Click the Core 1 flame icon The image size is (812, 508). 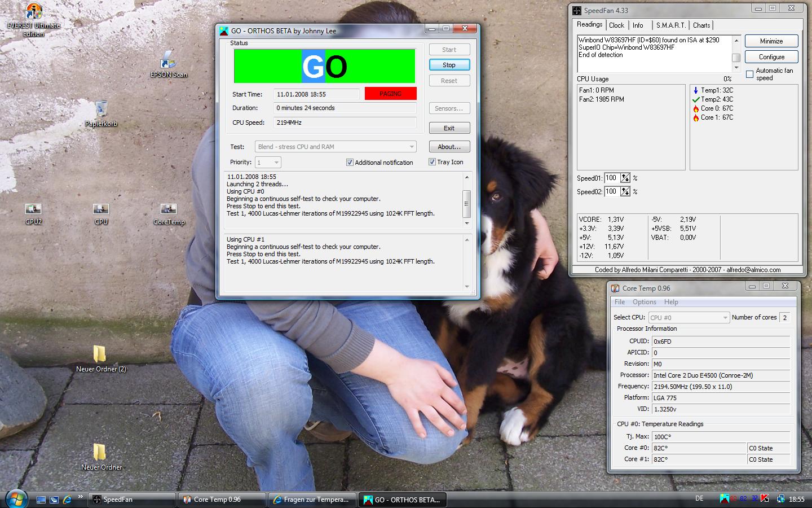pyautogui.click(x=696, y=117)
